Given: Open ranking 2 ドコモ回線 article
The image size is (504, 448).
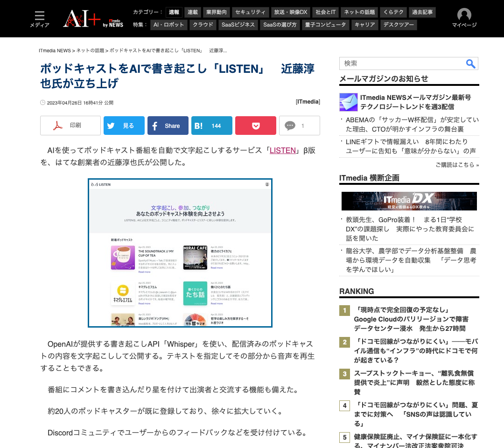Looking at the screenshot, I should point(416,350).
